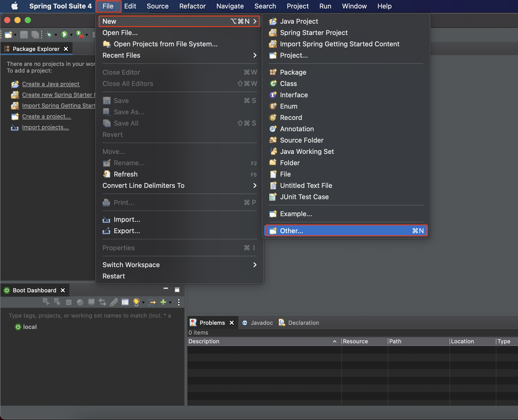518x420 pixels.
Task: Click the Boot Dashboard lightbulb icon
Action: pyautogui.click(x=136, y=302)
